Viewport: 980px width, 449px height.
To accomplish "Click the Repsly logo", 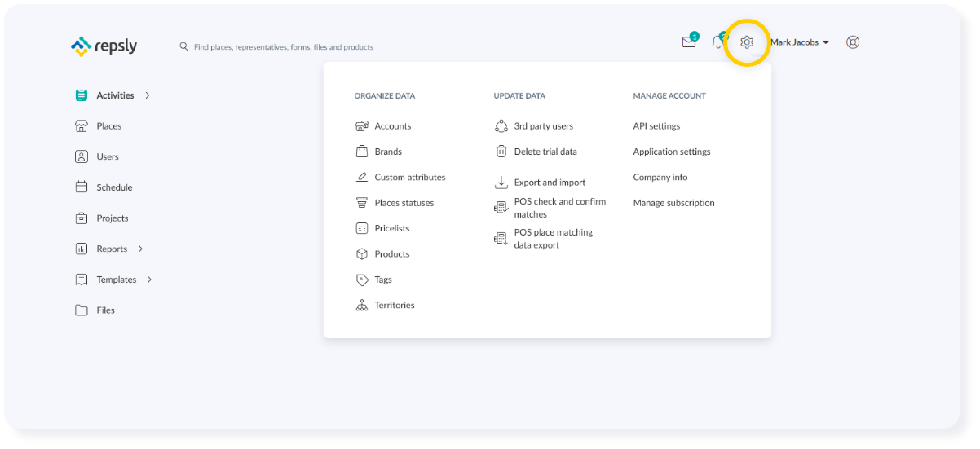I will click(x=104, y=46).
